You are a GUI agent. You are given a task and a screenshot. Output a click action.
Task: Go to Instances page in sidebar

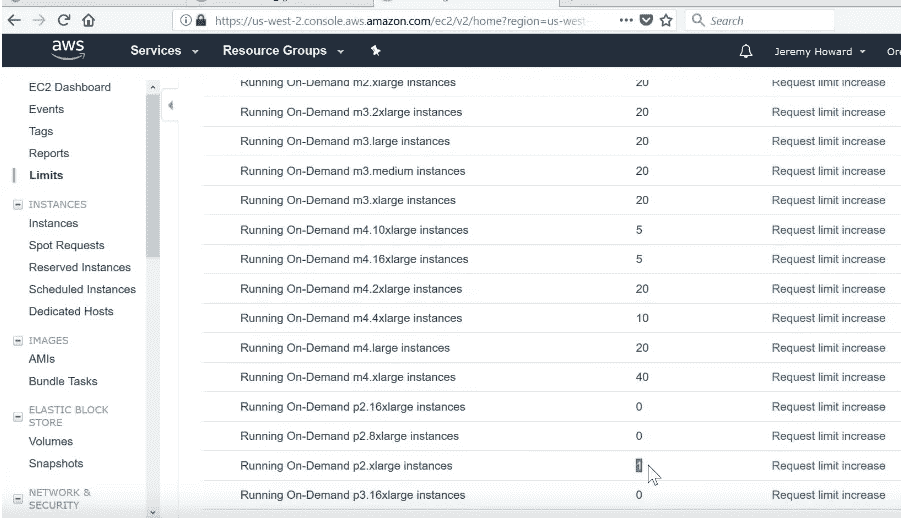click(x=53, y=223)
